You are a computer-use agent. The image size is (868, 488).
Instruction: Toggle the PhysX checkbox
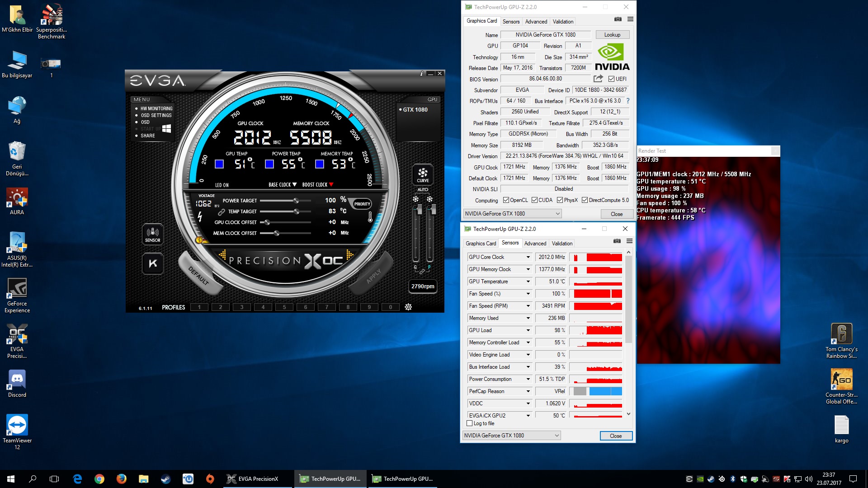tap(560, 200)
